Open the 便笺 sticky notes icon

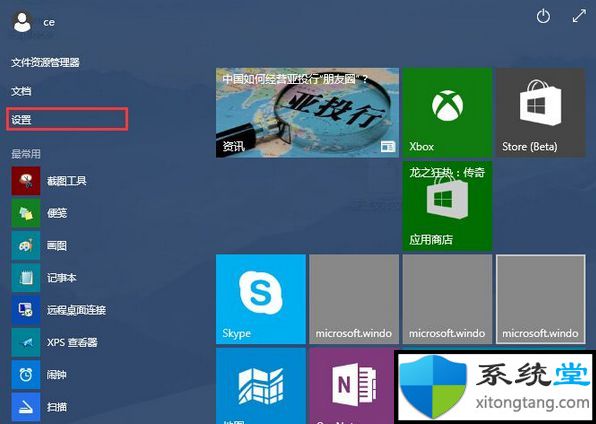[x=26, y=213]
